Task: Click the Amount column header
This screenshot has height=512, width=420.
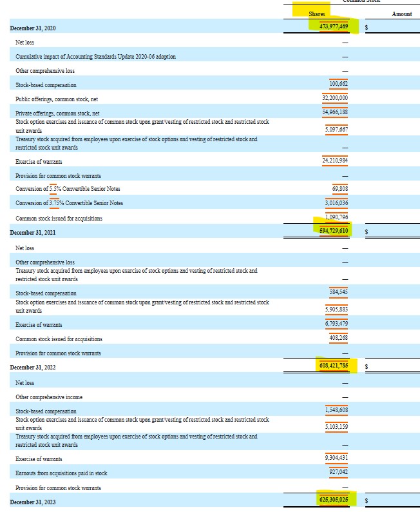Action: tap(402, 14)
